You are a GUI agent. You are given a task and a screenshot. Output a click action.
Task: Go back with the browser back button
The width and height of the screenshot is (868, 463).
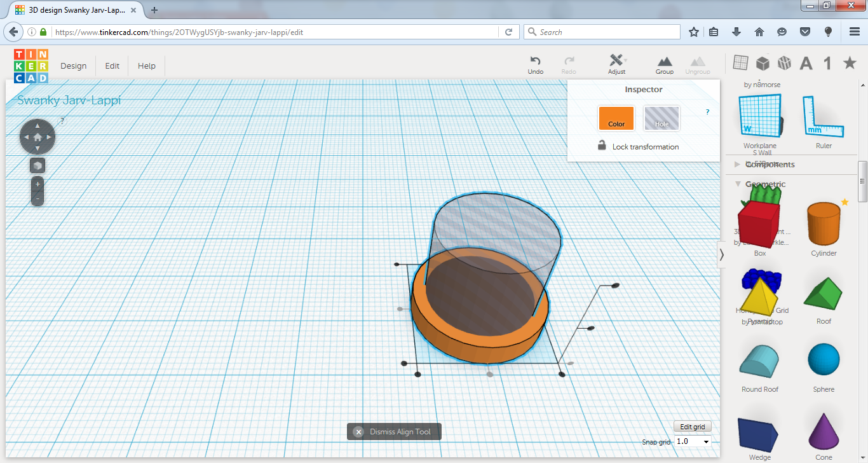point(14,32)
